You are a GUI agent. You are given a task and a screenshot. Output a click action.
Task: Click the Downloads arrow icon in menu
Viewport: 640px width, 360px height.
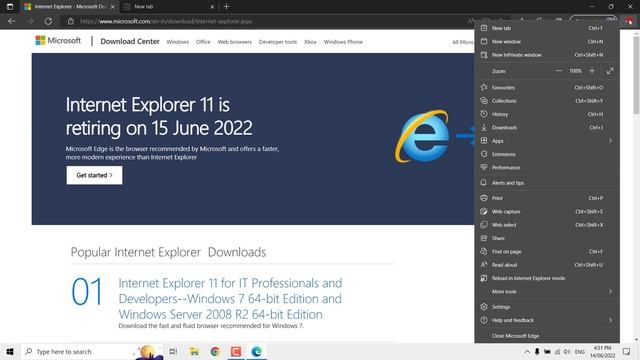click(x=484, y=127)
